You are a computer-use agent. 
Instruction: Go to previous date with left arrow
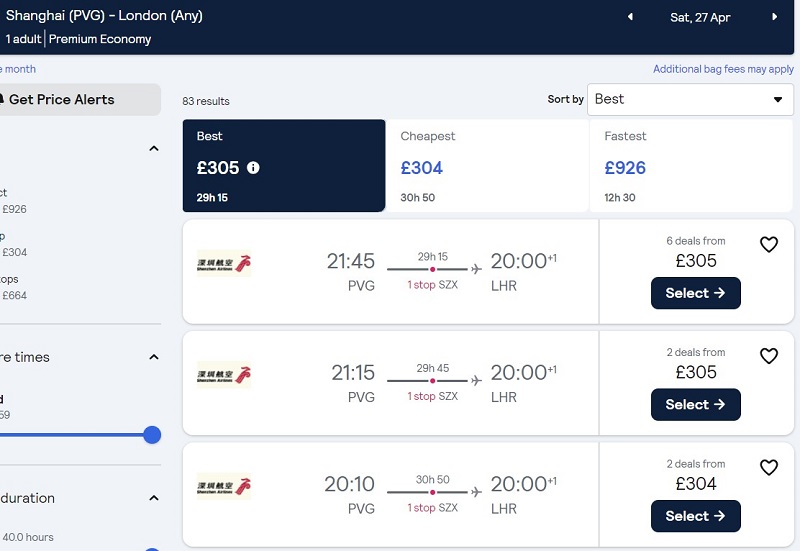click(x=631, y=17)
